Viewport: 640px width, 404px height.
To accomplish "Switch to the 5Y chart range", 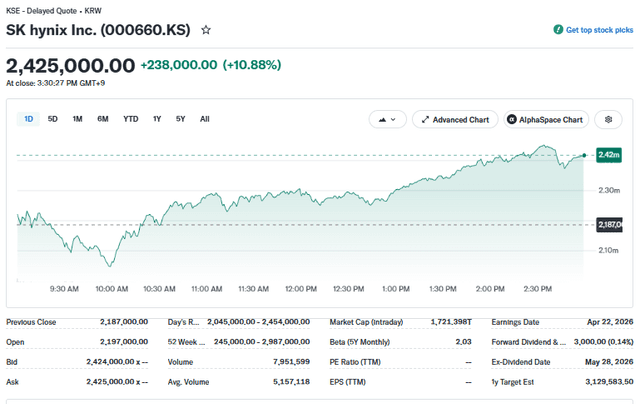I will coord(180,119).
